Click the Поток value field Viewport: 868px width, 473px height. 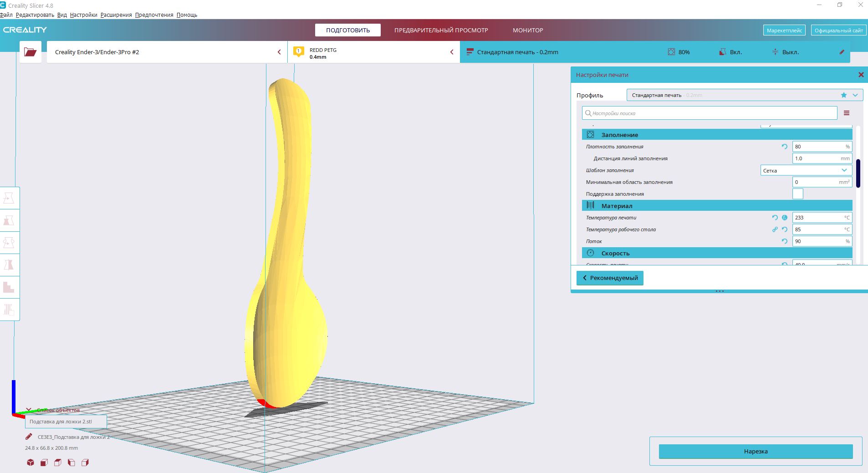point(822,241)
